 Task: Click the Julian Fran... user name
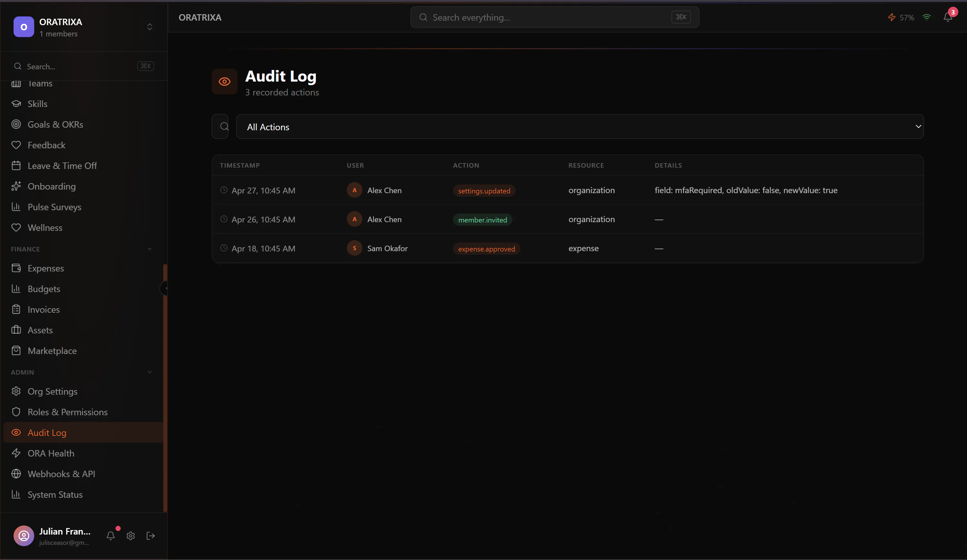coord(65,532)
